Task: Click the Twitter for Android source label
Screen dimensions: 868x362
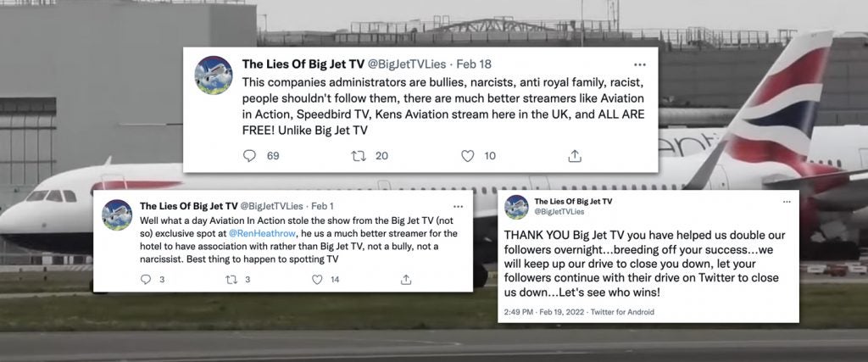Action: pyautogui.click(x=622, y=312)
